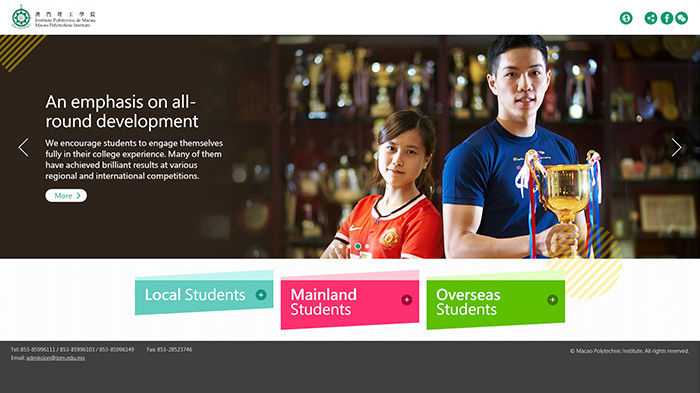This screenshot has width=700, height=393.
Task: Select the active green carousel dot
Action: pyautogui.click(x=358, y=246)
